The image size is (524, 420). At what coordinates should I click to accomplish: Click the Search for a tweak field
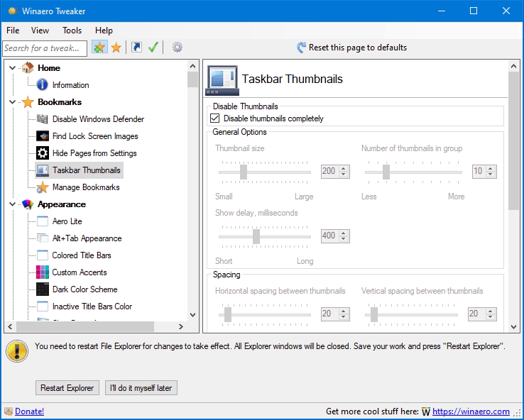pos(45,48)
